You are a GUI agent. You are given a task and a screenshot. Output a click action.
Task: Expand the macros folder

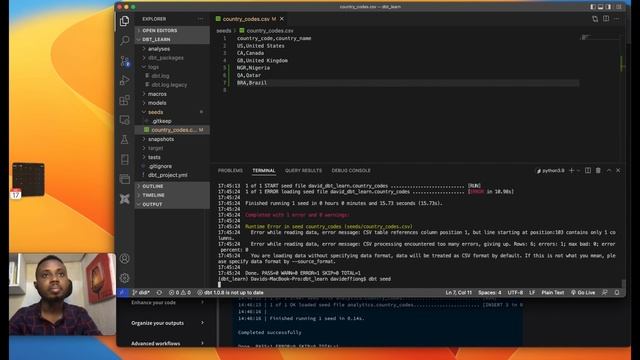click(x=172, y=94)
